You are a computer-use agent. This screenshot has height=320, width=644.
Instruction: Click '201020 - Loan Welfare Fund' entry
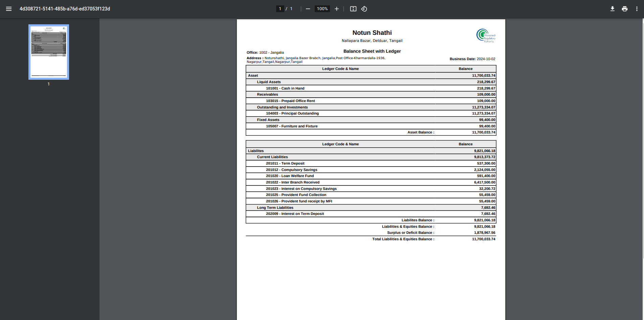pos(290,176)
